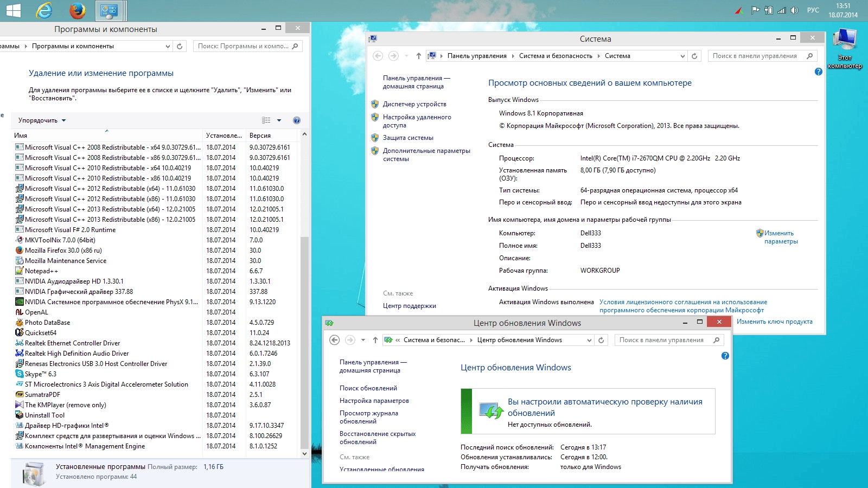Select the Skype 6.3 program icon
Viewport: 868px width, 488px height.
[x=20, y=374]
